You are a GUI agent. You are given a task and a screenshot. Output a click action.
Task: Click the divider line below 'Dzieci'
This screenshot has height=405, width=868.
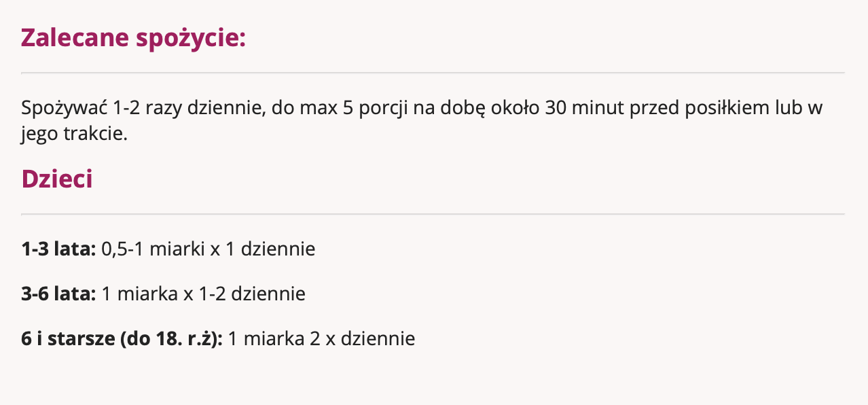433,214
